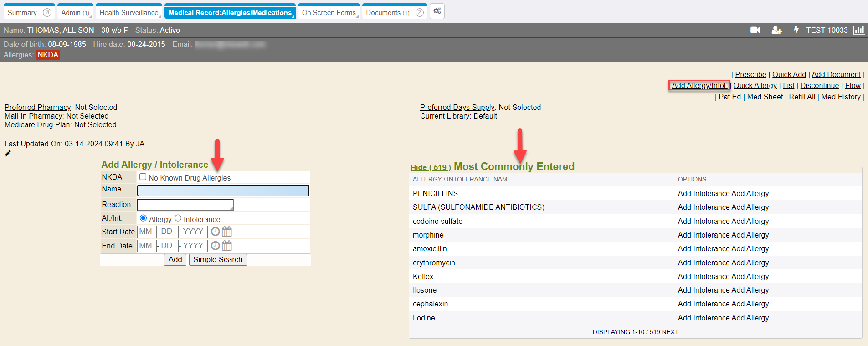Select the Intolerance radio button
This screenshot has height=346, width=868.
178,218
